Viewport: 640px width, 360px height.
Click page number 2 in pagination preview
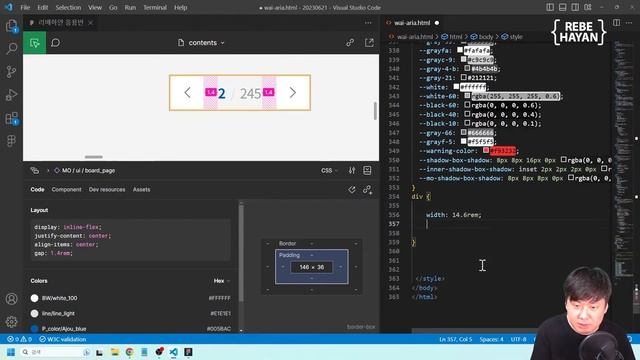pos(222,93)
